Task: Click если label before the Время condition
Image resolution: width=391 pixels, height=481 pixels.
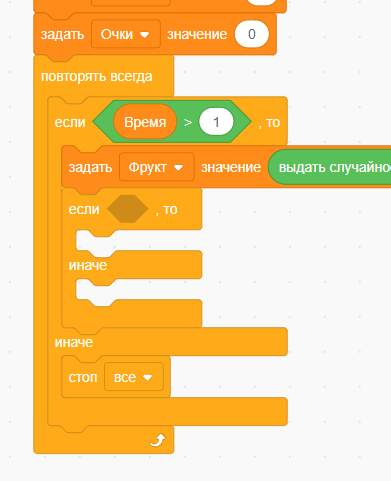Action: pos(70,122)
